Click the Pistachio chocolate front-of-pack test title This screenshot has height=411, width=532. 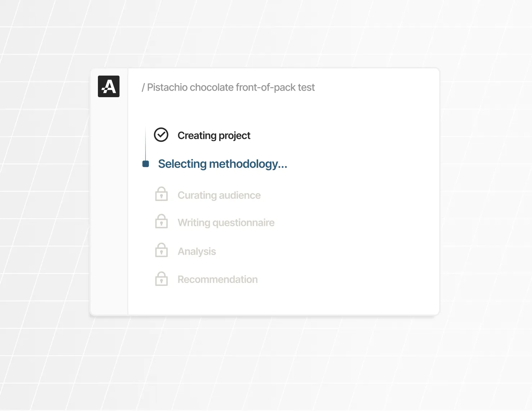click(x=231, y=87)
